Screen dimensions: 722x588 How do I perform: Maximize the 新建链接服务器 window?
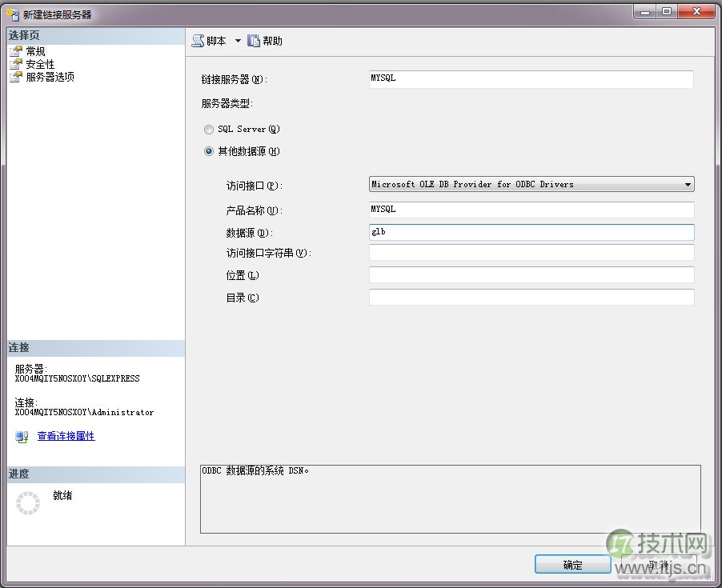pos(666,11)
